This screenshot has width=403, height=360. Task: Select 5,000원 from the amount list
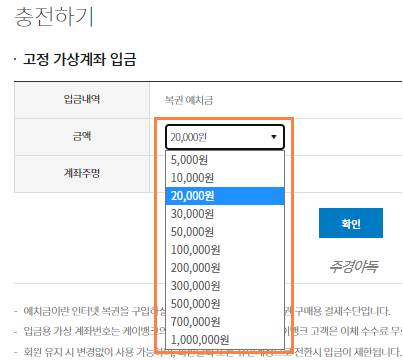click(225, 160)
